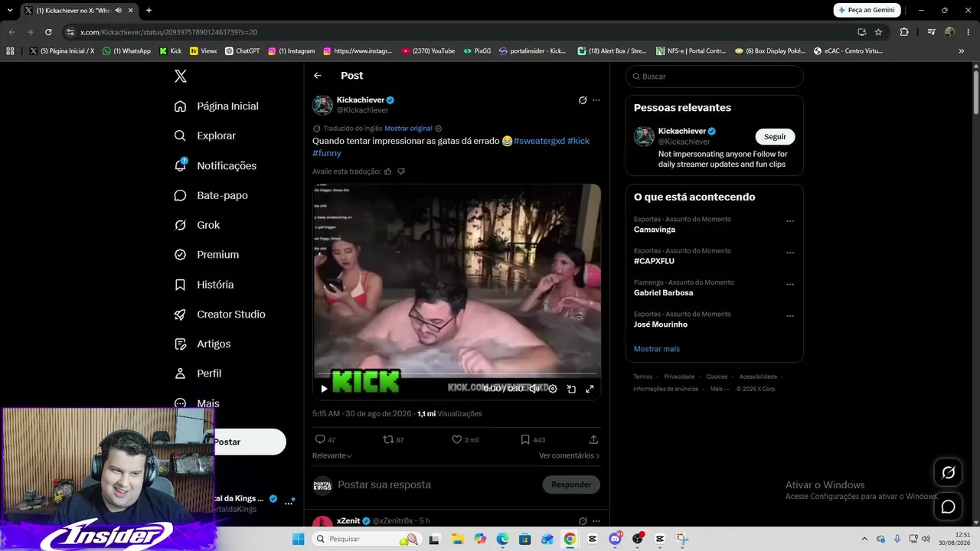Open the #kick hashtag
This screenshot has height=551, width=980.
tap(579, 141)
